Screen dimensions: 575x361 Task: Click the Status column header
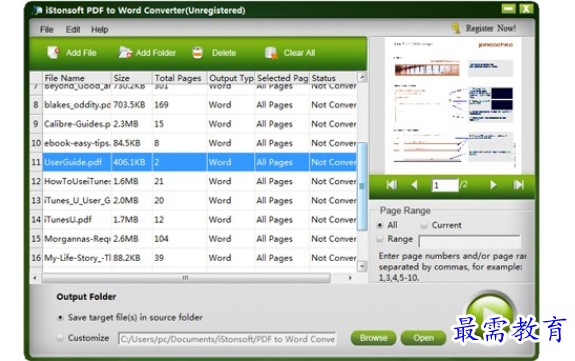click(333, 78)
